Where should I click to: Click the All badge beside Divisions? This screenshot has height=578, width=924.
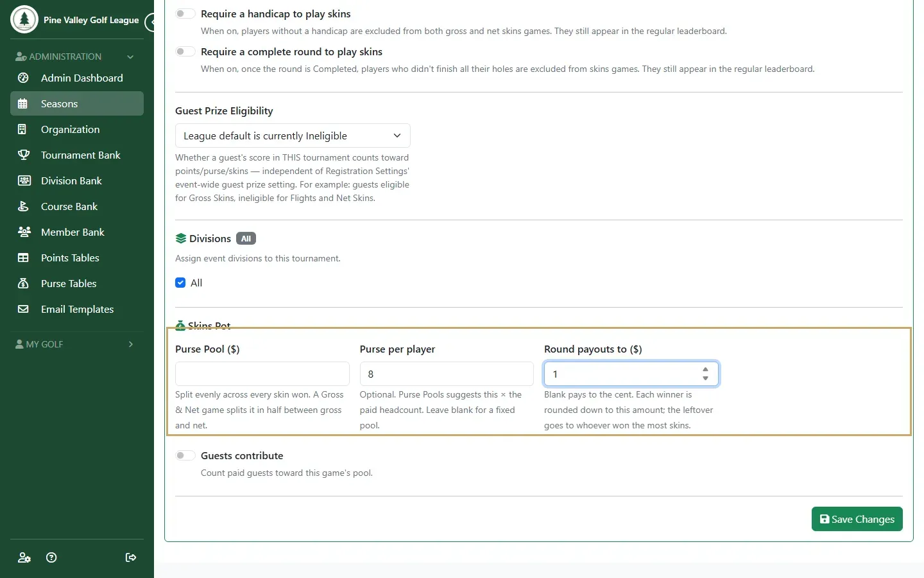246,238
